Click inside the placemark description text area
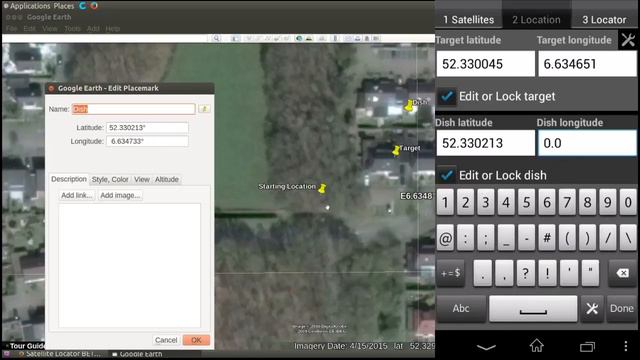 129,265
